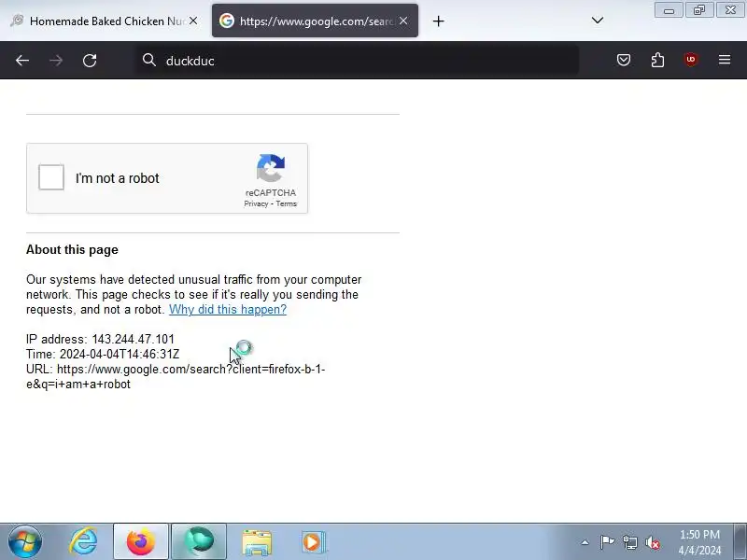747x560 pixels.
Task: Follow the Why did this happen link
Action: 228,310
